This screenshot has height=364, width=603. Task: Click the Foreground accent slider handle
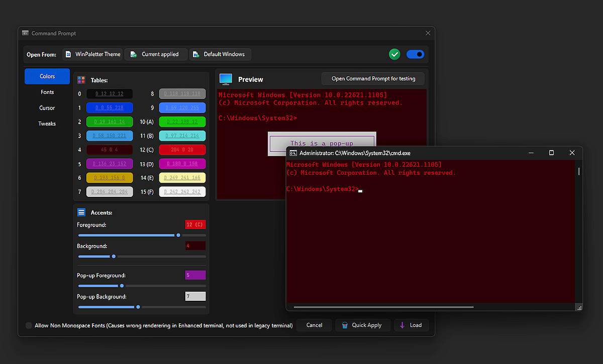178,235
